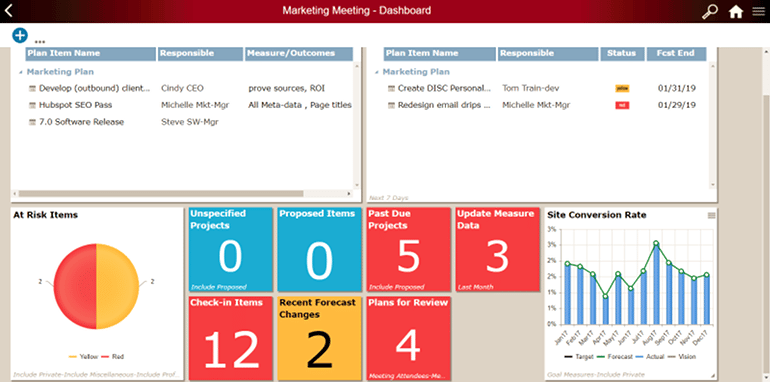
Task: Click 'Cindy CEO' responsible cell
Action: (x=182, y=88)
